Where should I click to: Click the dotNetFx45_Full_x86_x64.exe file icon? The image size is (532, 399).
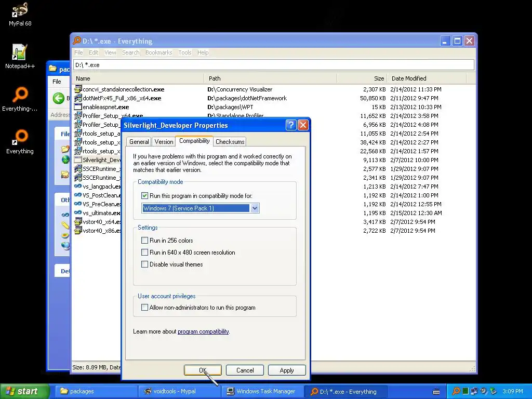point(78,98)
